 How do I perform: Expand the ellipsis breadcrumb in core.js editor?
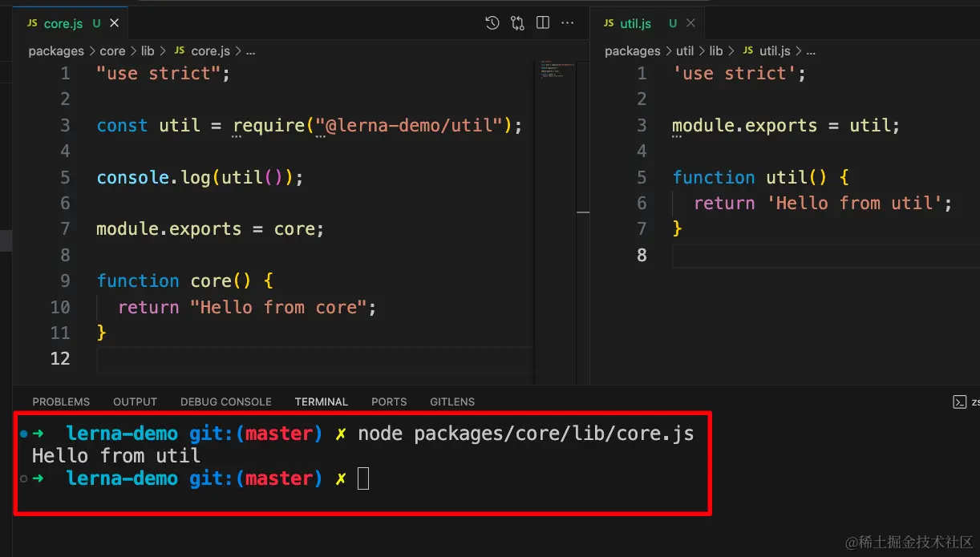250,50
